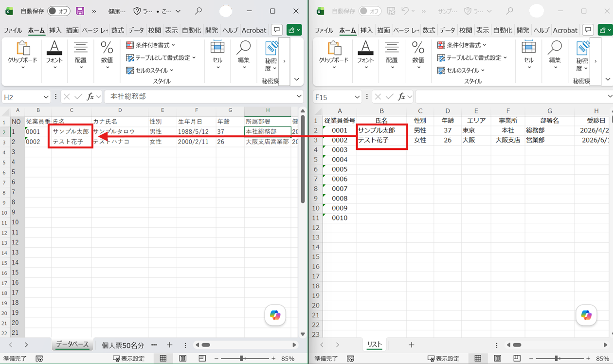This screenshot has width=613, height=364.
Task: Open ホーム tab in left window
Action: [x=36, y=30]
